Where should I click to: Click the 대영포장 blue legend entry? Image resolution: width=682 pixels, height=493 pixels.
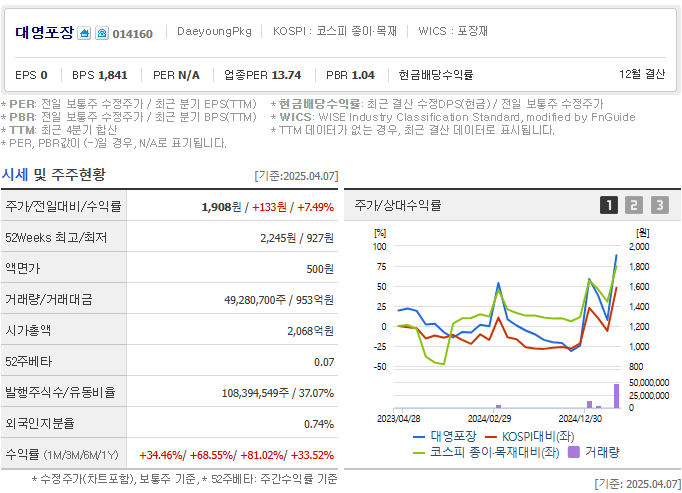click(445, 436)
